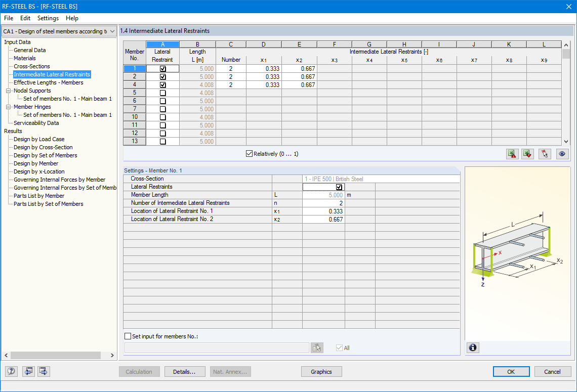Select Set of members No. 1 under Nodal Supports
577x392 pixels.
tap(67, 99)
